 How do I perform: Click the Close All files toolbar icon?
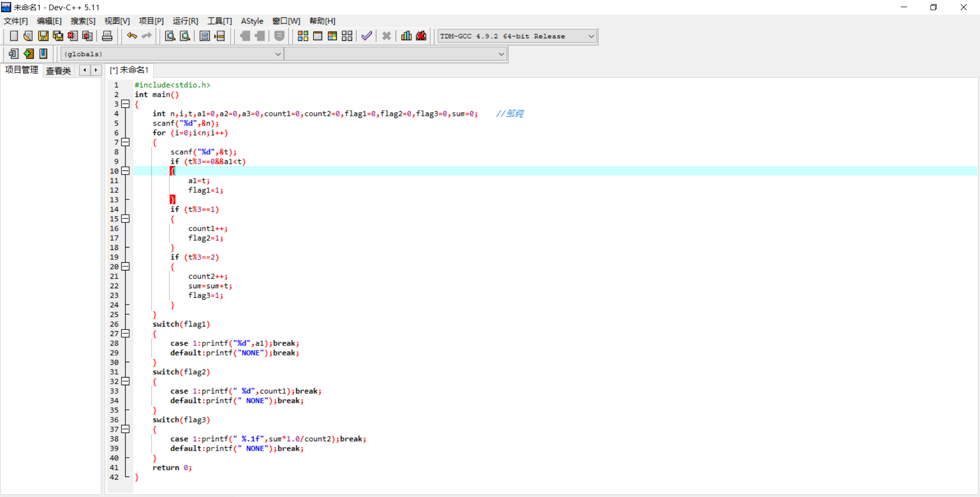pyautogui.click(x=88, y=36)
